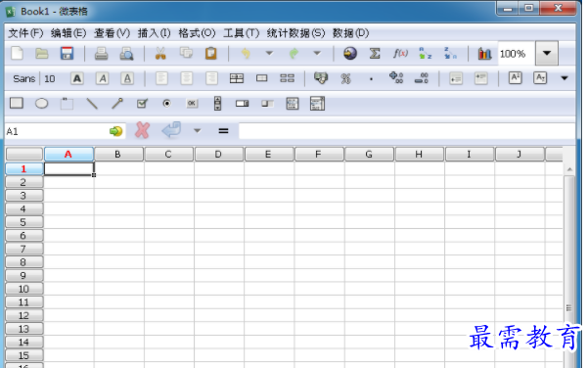Apply percent format with the % icon
Screen dimensions: 588x368
[x=345, y=78]
